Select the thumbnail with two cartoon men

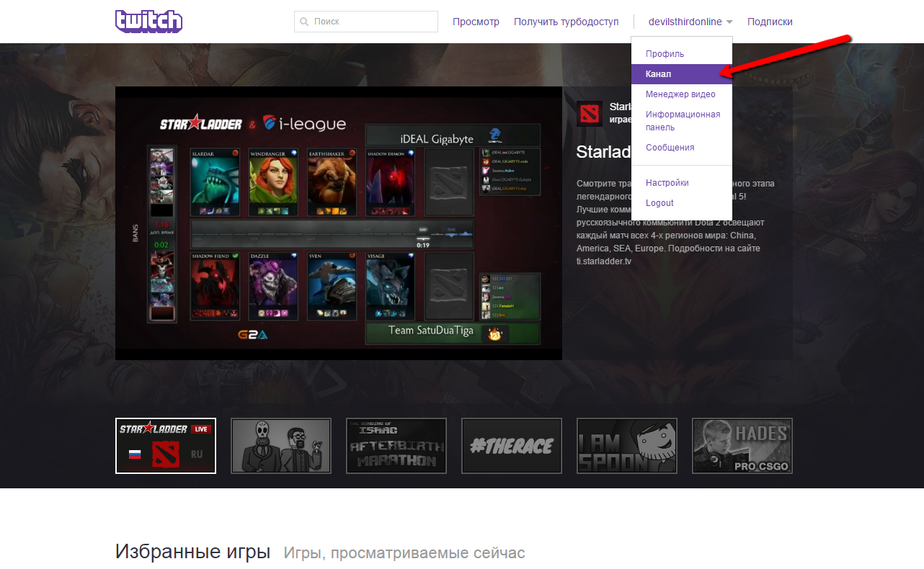281,446
